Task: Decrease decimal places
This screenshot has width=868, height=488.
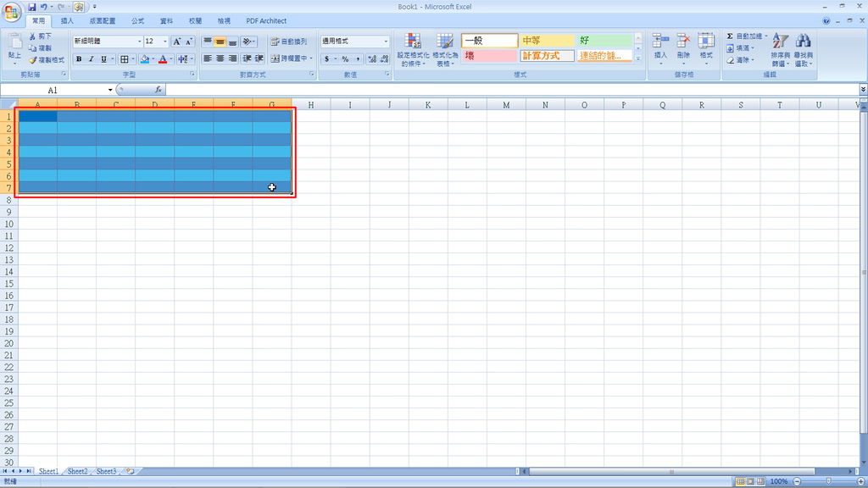Action: 384,58
